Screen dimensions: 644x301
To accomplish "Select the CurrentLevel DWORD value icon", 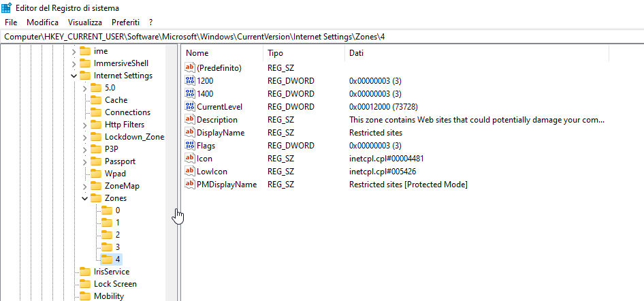I will (190, 107).
